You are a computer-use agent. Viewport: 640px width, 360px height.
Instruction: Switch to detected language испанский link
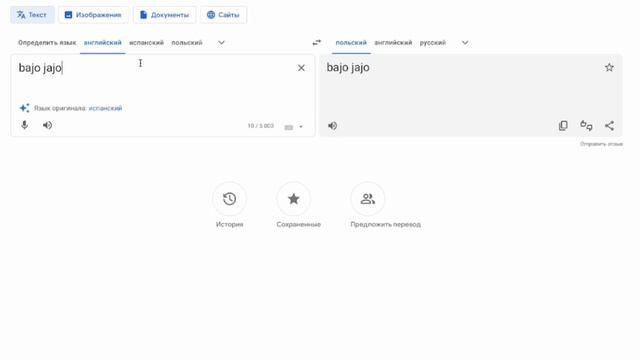point(105,108)
